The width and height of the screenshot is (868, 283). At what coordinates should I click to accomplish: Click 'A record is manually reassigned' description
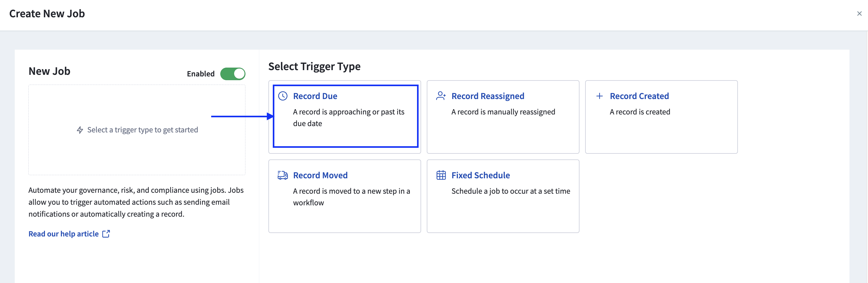point(503,112)
